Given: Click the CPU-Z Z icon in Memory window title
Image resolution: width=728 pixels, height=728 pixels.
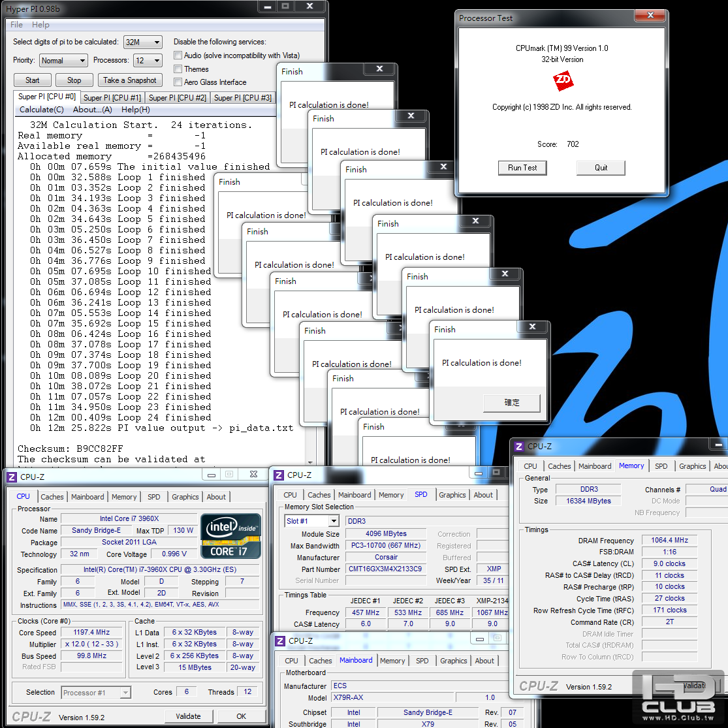Looking at the screenshot, I should [518, 446].
